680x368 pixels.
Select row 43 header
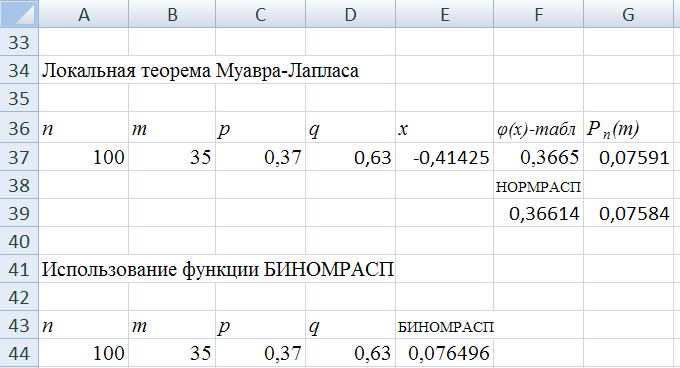19,325
